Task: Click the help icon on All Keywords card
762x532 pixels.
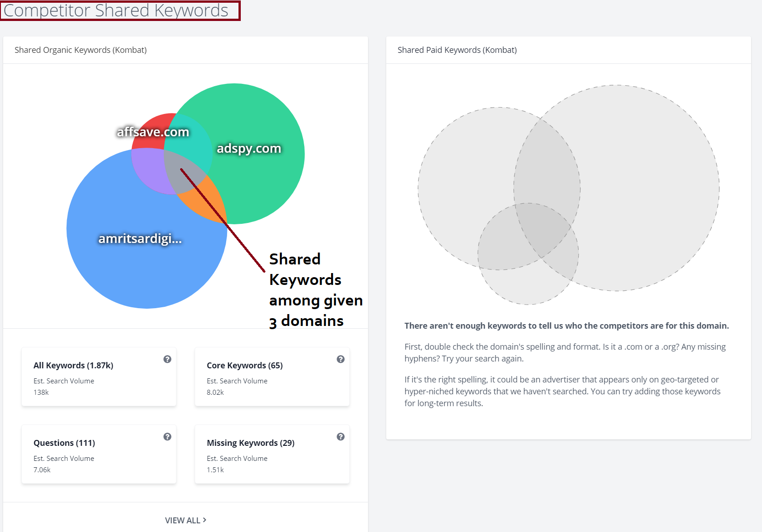Action: coord(167,359)
